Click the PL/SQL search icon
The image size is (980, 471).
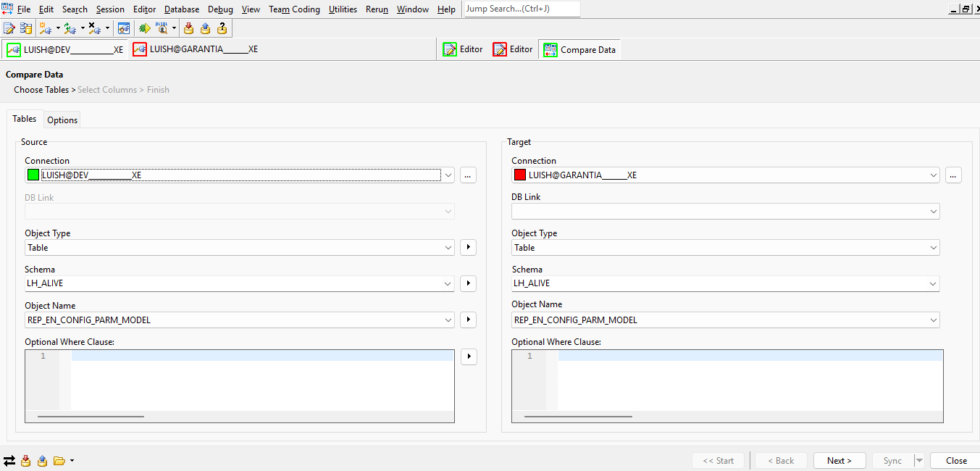coord(162,28)
